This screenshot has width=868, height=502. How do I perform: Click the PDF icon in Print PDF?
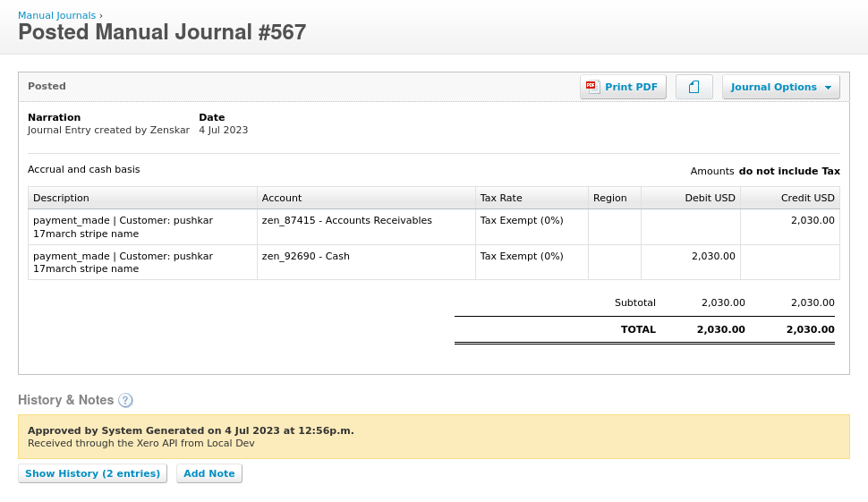593,87
